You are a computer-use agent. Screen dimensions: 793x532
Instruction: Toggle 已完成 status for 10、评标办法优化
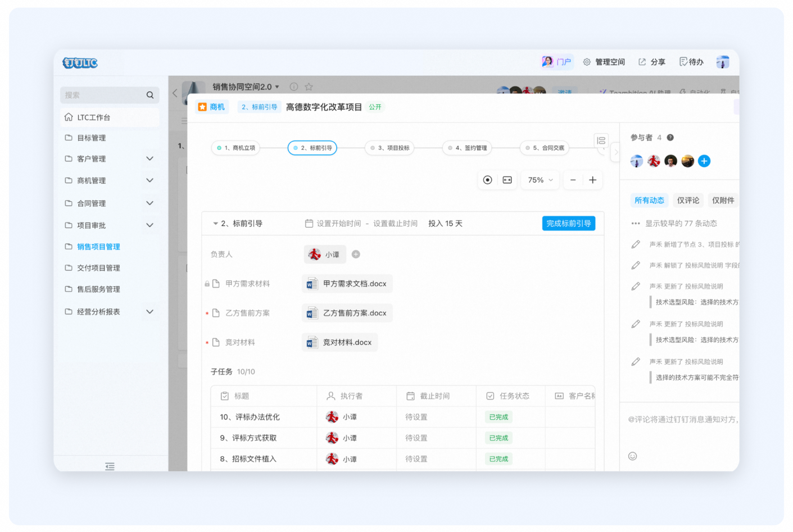coord(498,417)
